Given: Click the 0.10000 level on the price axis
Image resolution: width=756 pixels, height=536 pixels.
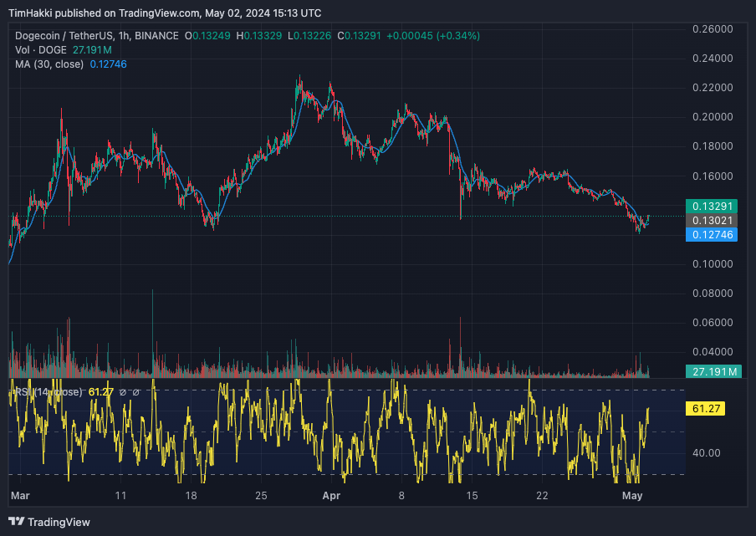Looking at the screenshot, I should 713,264.
